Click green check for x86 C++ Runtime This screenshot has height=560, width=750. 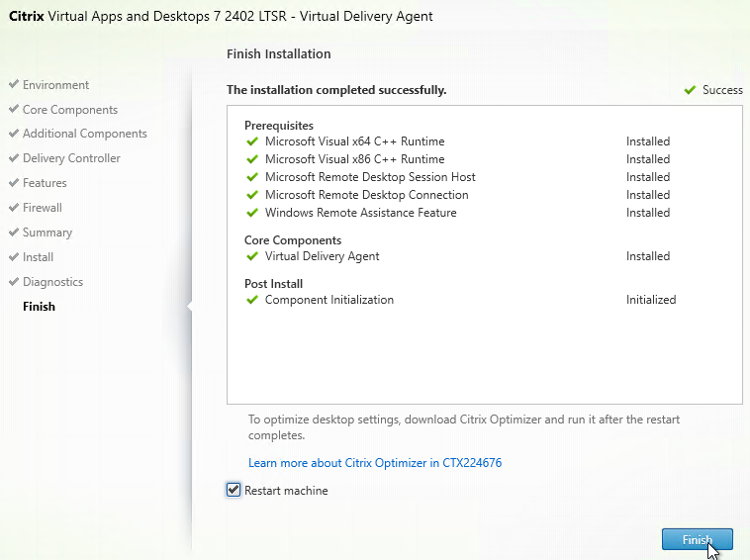(x=252, y=159)
